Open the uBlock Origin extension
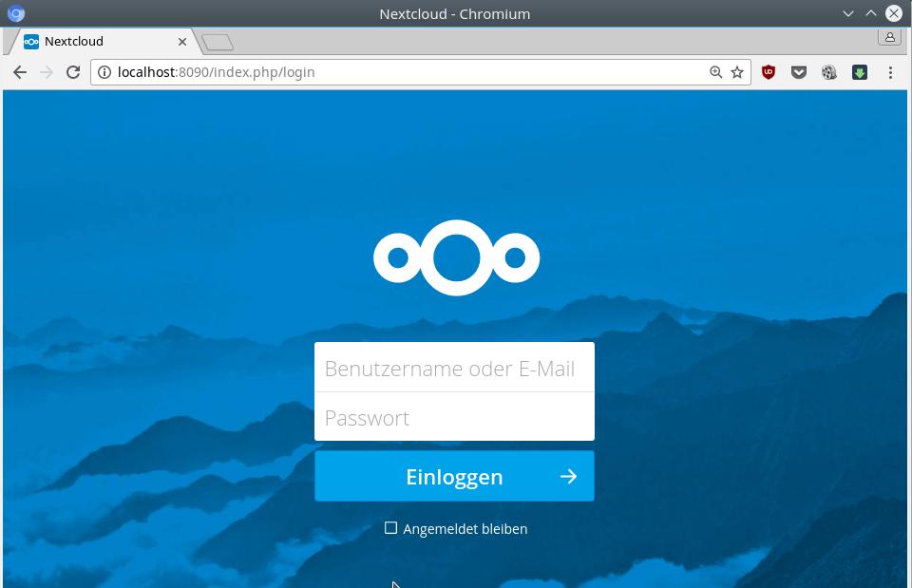The height and width of the screenshot is (588, 912). coord(769,72)
